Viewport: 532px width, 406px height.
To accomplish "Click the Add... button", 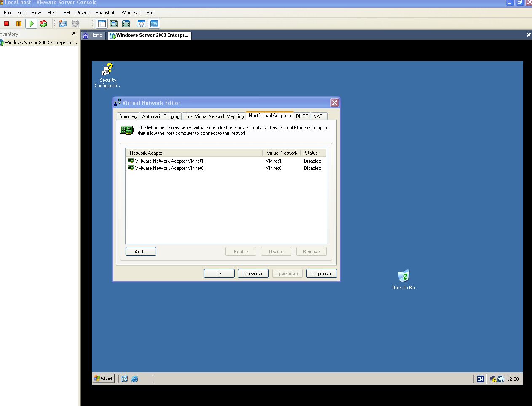I will pyautogui.click(x=141, y=252).
